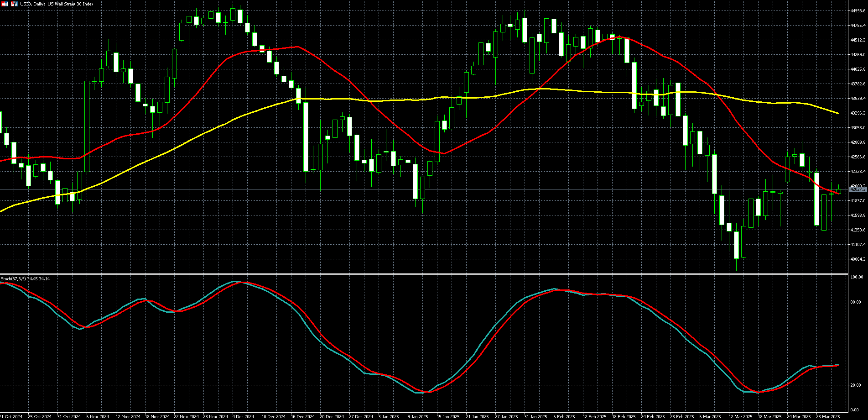This screenshot has width=868, height=420.
Task: Click the 41837.0 price level label
Action: point(858,201)
